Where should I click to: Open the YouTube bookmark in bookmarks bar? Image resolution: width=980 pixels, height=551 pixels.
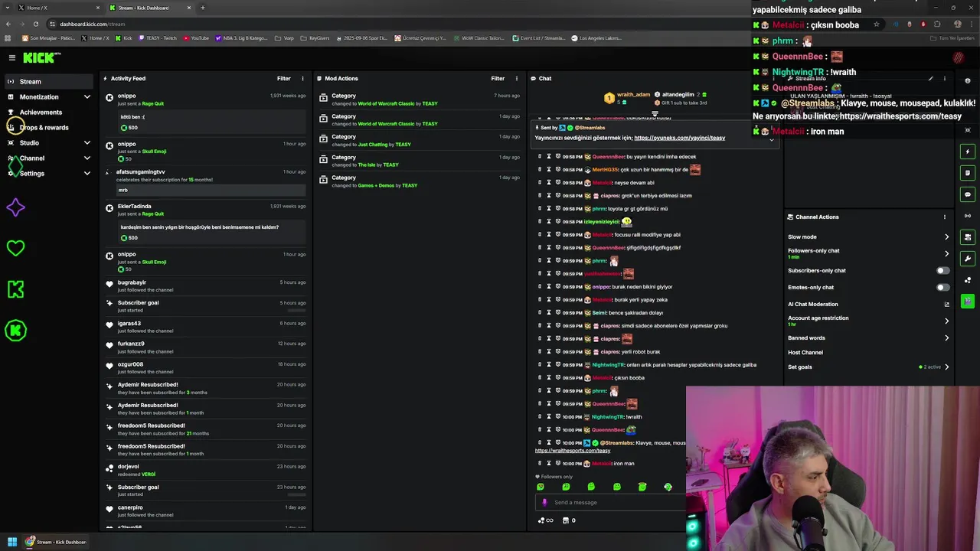[x=196, y=37]
